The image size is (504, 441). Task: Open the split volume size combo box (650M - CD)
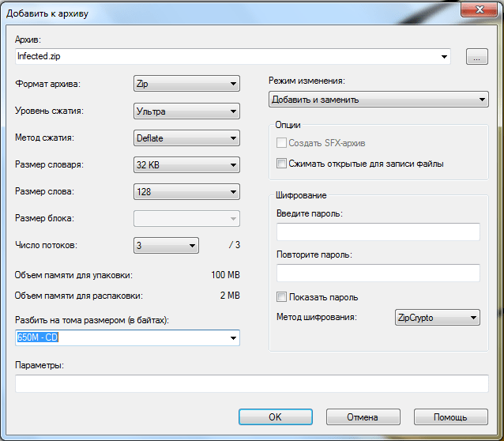tap(127, 337)
